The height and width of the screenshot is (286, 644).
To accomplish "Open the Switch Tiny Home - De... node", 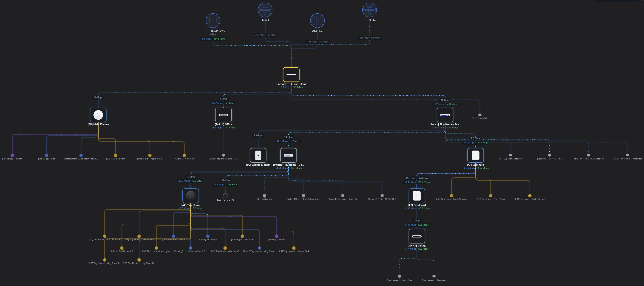I will point(289,155).
